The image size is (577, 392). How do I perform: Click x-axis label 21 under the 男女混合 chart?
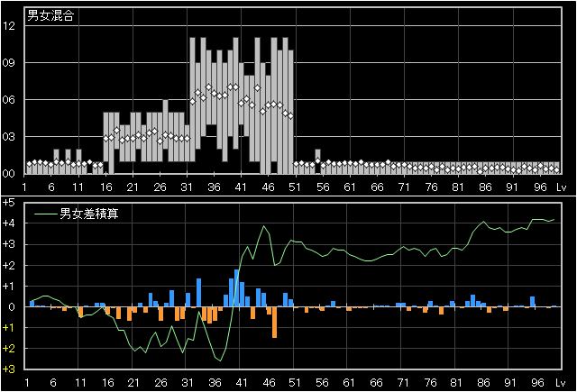[133, 187]
